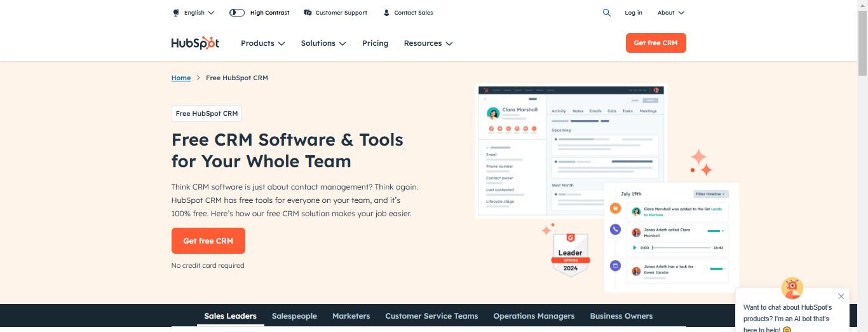Expand the Solutions menu

(323, 43)
